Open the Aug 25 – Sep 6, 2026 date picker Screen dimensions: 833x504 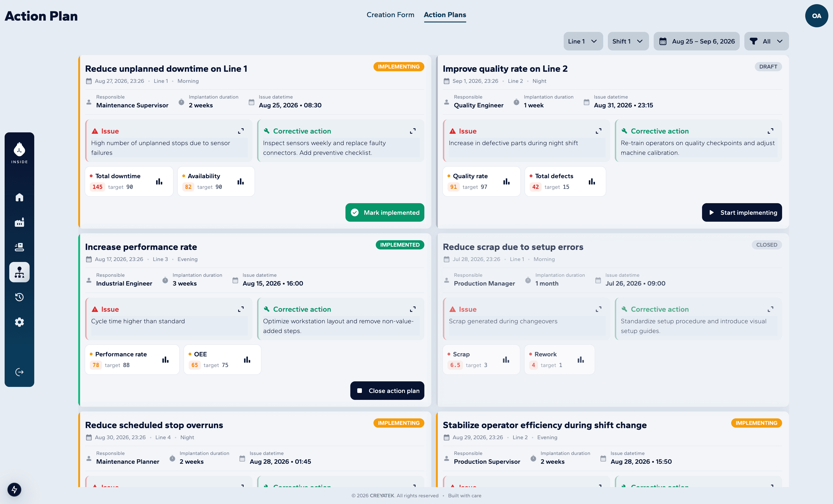(x=696, y=41)
